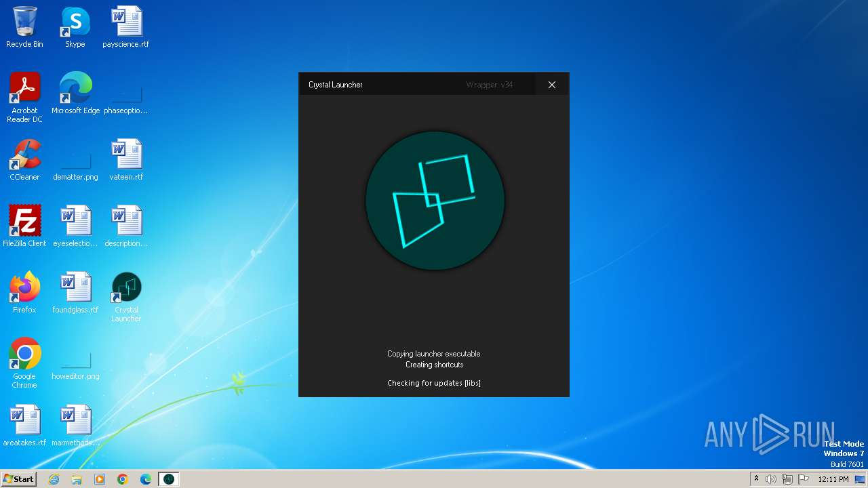This screenshot has width=868, height=488.
Task: Launch Firefox from the desktop
Action: [24, 293]
